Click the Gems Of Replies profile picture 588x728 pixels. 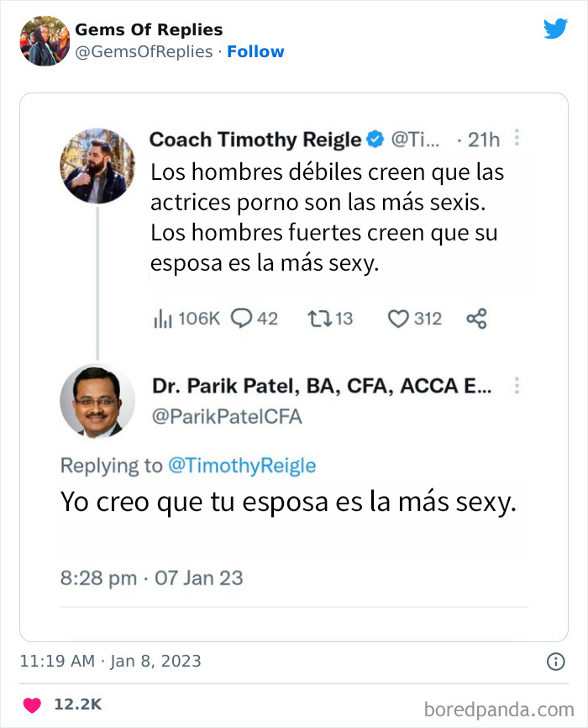click(45, 40)
